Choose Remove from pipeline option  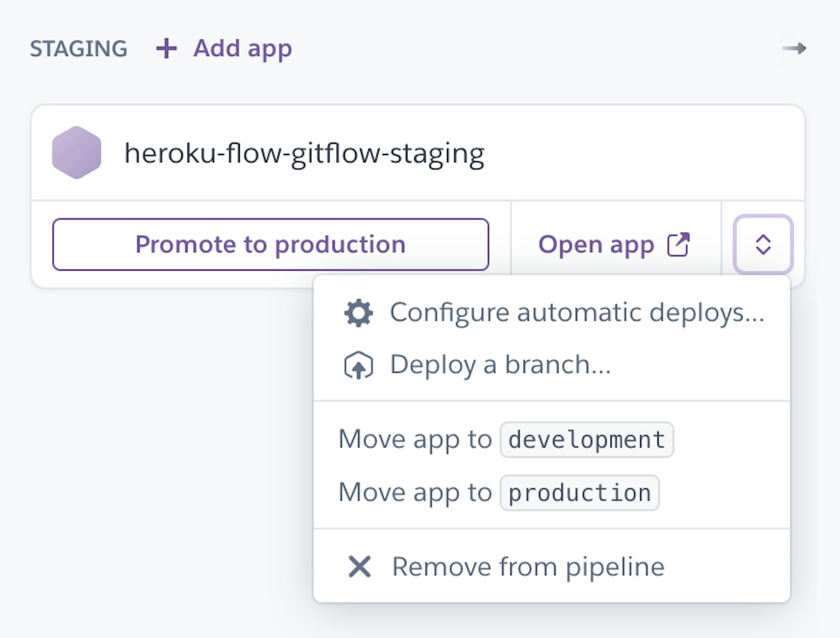528,567
